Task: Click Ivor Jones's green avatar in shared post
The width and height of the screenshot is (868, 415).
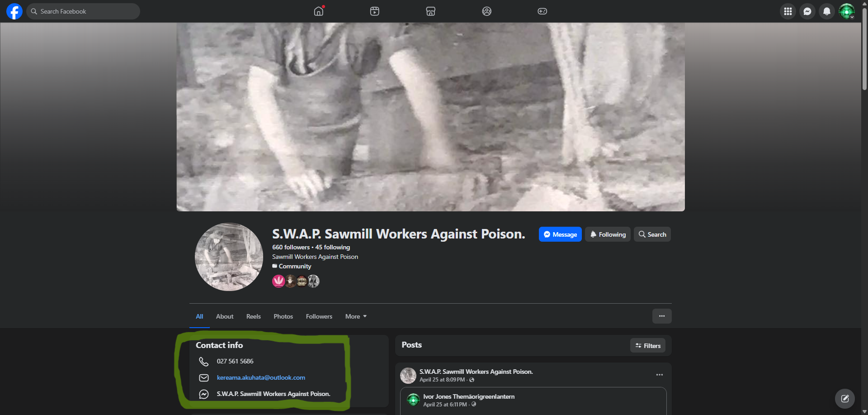Action: 413,400
